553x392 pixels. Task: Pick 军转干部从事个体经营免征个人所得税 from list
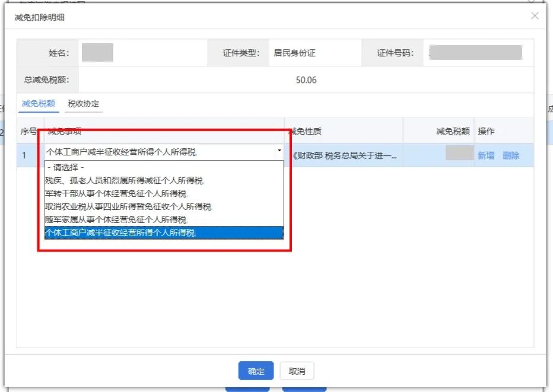pos(116,193)
